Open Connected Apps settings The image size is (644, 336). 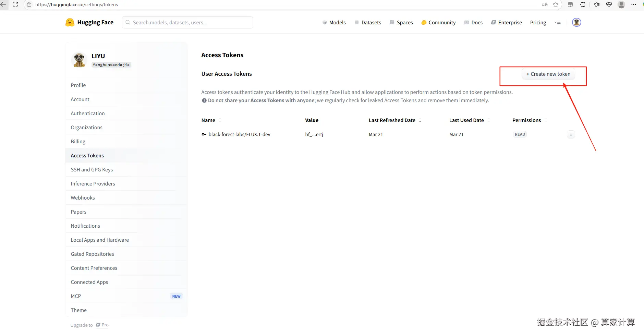(126, 282)
